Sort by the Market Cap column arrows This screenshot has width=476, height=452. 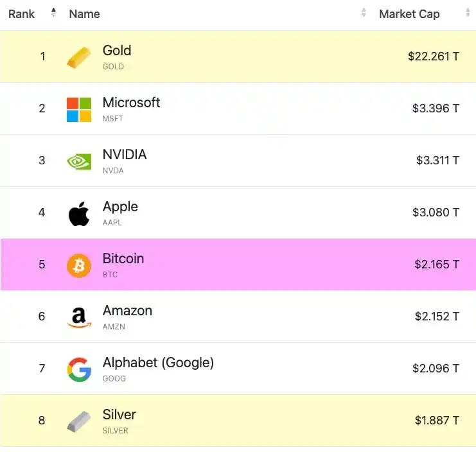tap(468, 13)
